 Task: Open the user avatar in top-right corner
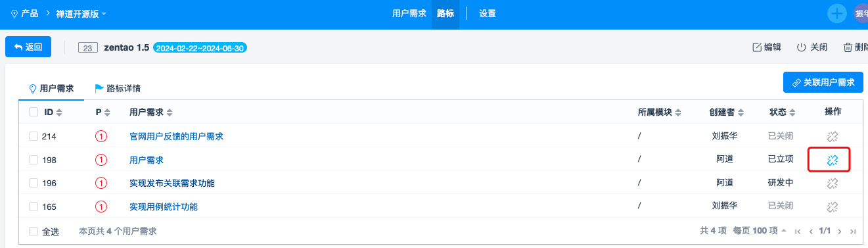[860, 13]
